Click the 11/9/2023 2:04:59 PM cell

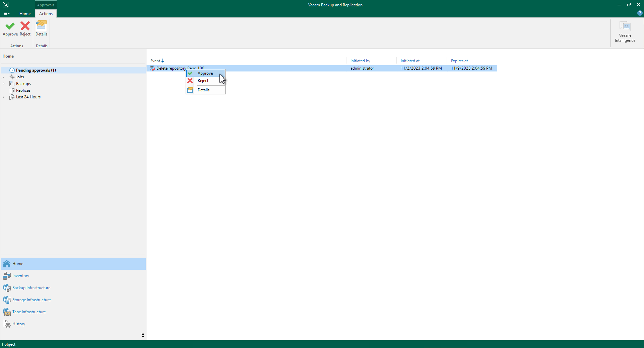(471, 68)
